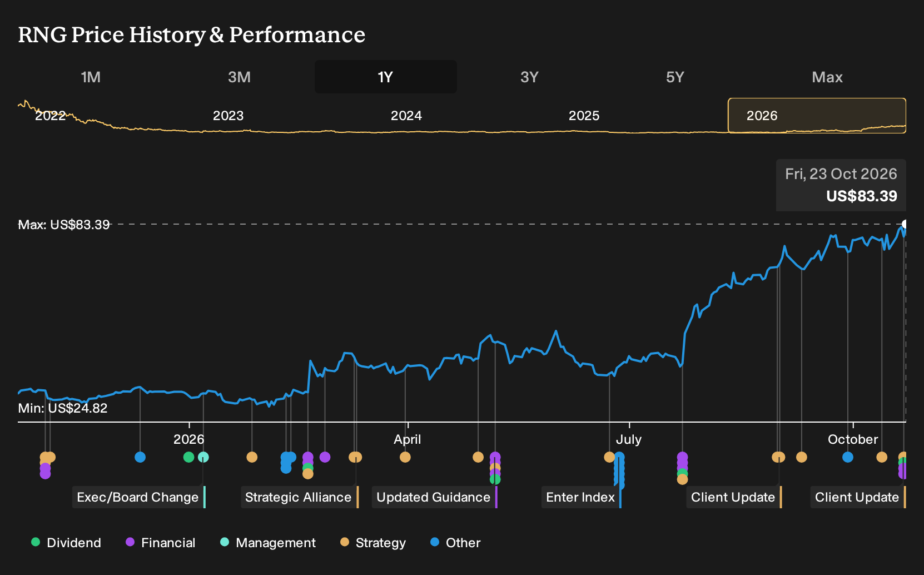Image resolution: width=924 pixels, height=575 pixels.
Task: Click green Dividend dot under 2026 axis label
Action: (188, 457)
